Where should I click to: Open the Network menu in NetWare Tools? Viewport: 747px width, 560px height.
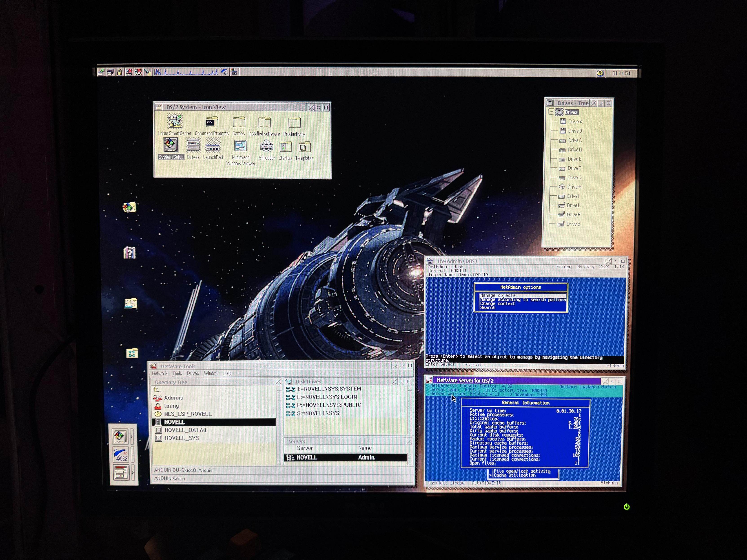[x=159, y=373]
